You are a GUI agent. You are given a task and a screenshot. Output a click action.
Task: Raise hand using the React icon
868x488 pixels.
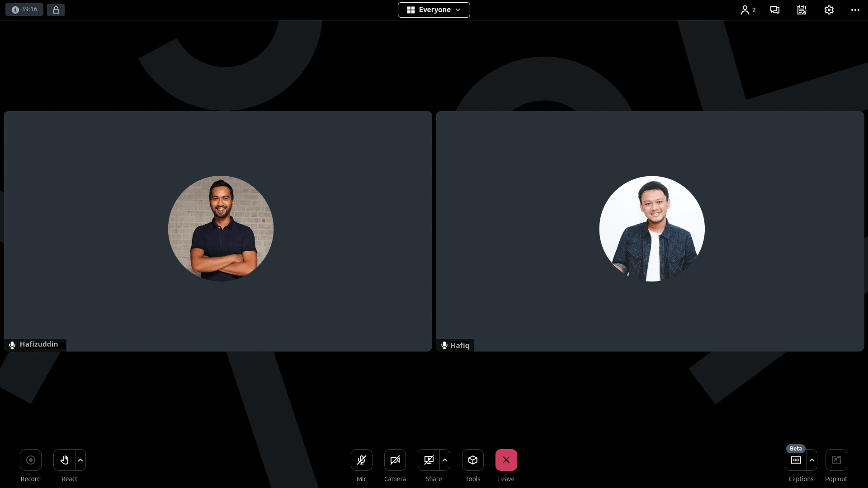click(65, 460)
